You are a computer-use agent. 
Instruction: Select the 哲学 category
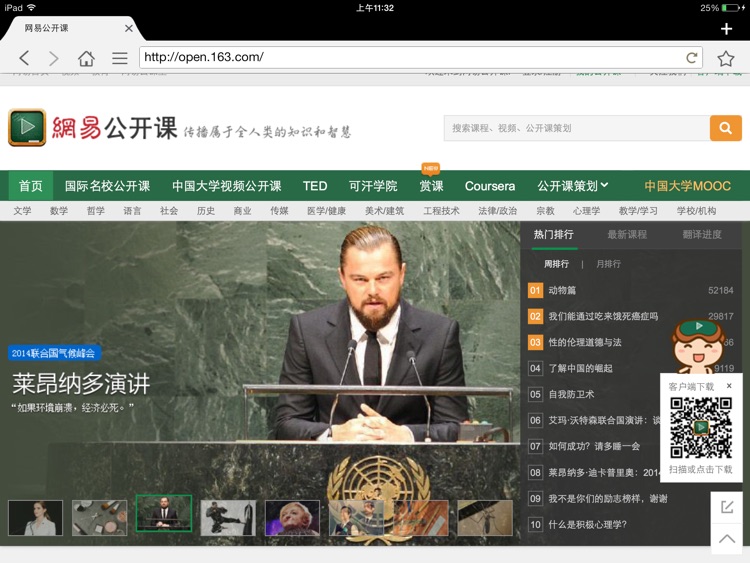coord(96,211)
